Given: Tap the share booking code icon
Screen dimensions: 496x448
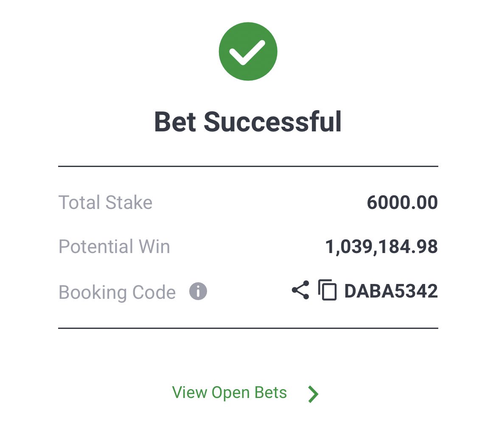Looking at the screenshot, I should (300, 290).
